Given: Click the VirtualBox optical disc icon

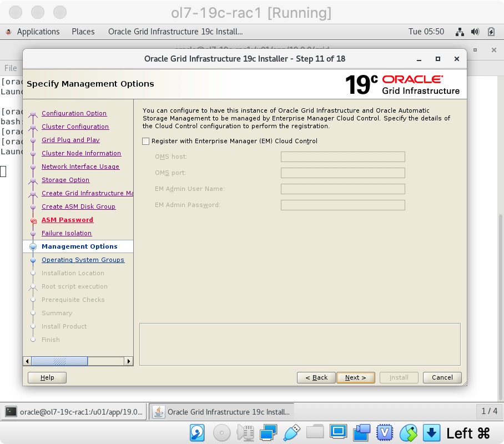Looking at the screenshot, I should coord(221,432).
